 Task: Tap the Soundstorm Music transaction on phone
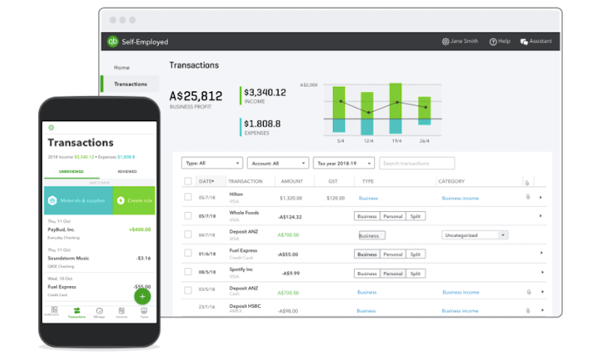click(x=100, y=258)
